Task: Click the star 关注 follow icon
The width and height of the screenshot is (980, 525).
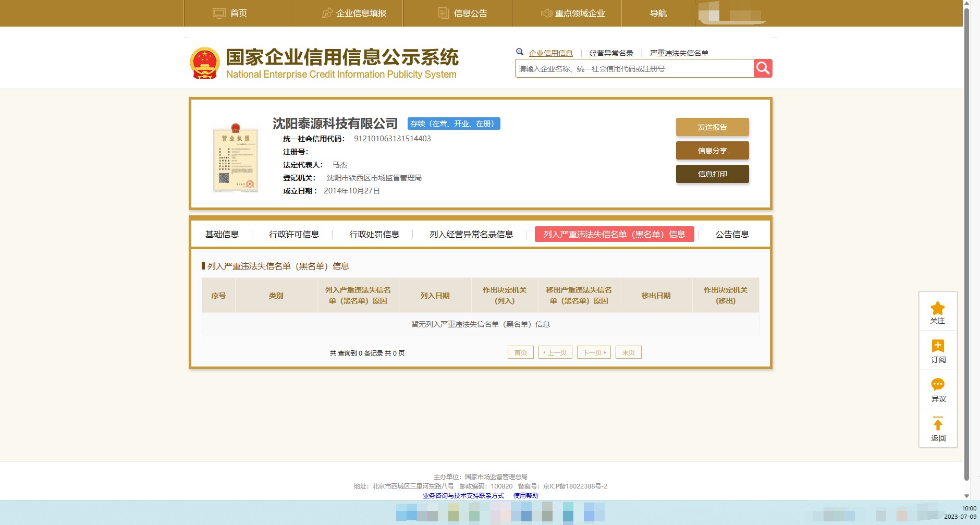Action: click(938, 308)
